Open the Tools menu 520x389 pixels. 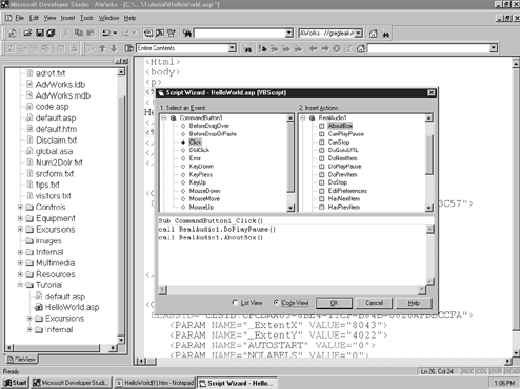pyautogui.click(x=86, y=18)
